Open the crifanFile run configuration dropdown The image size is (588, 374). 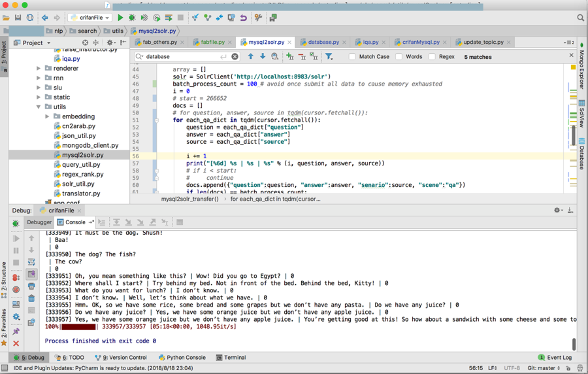[90, 18]
